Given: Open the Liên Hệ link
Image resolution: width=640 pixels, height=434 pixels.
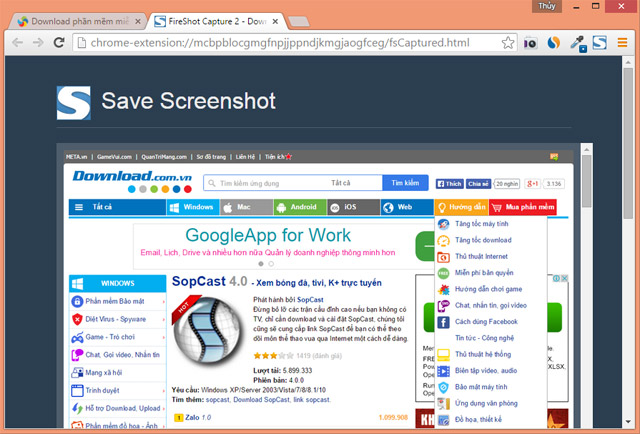Looking at the screenshot, I should (245, 157).
